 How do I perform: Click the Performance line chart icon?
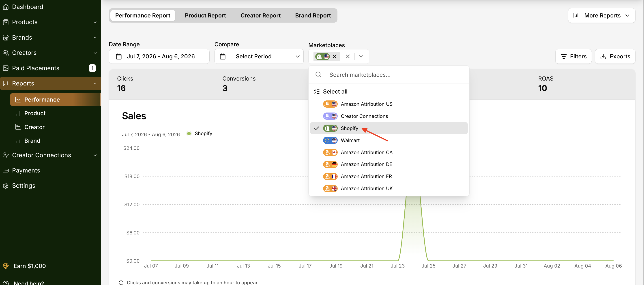click(x=18, y=100)
